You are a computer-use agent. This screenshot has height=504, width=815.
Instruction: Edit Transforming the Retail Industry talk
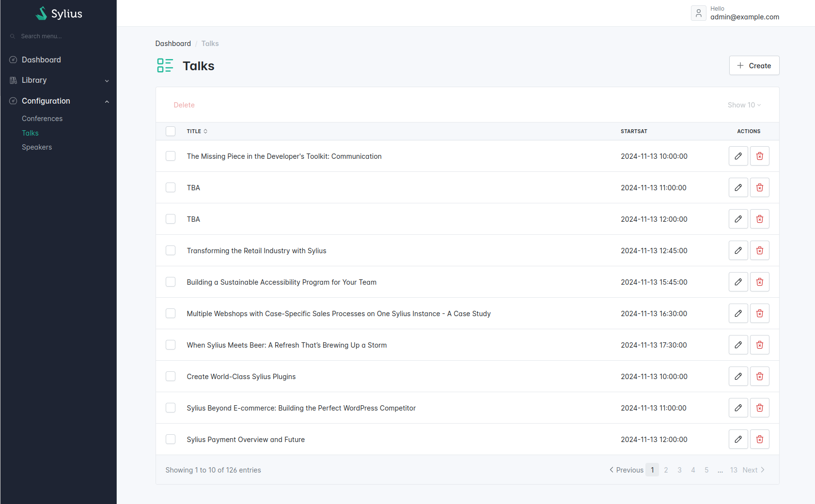tap(738, 250)
